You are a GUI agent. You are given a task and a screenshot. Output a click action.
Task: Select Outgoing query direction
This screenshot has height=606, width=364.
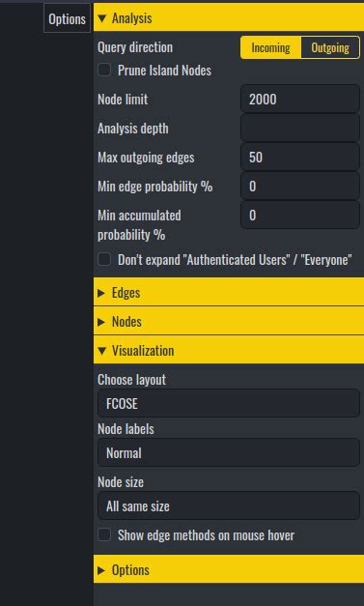330,48
